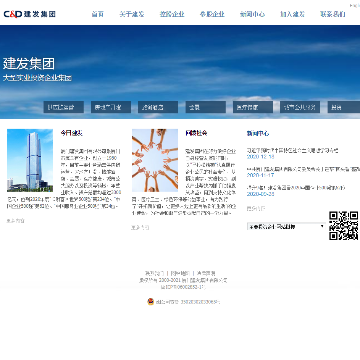Click the police badge icon in footer
Image resolution: width=360 pixels, height=360 pixels.
pyautogui.click(x=151, y=302)
